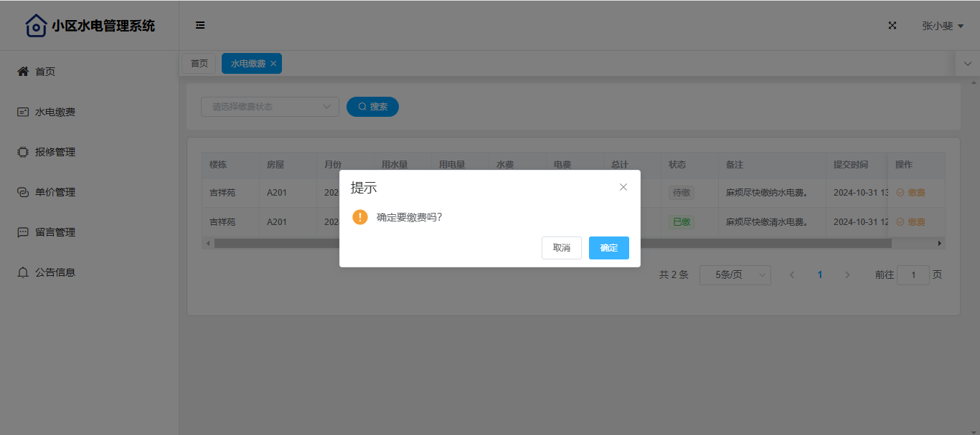Open 首页 in the sidebar
The image size is (980, 435).
coord(89,72)
